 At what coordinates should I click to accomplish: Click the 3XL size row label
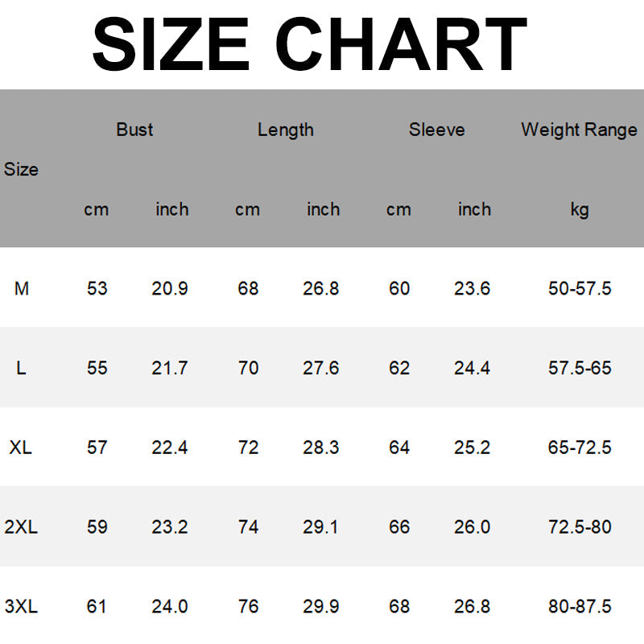pos(21,606)
